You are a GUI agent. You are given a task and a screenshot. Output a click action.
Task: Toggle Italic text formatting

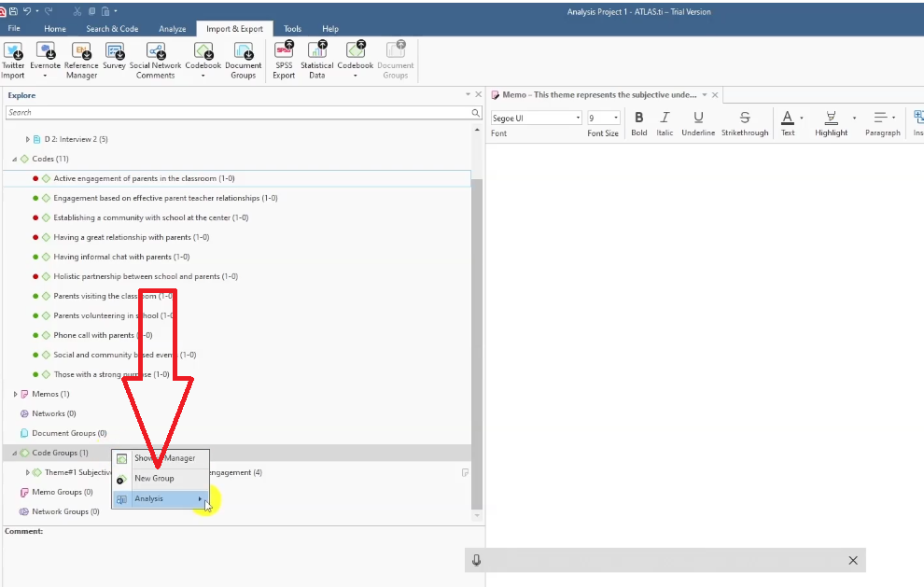point(665,118)
